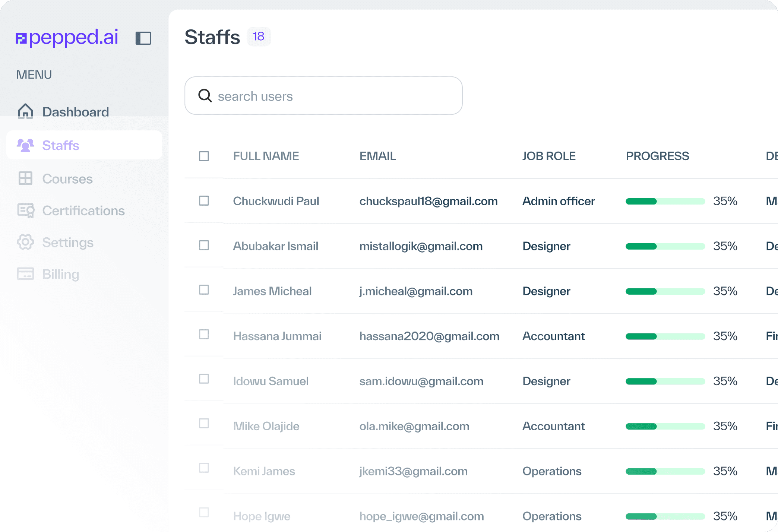Open the staff member named Abubakar Ismail
Screen dimensions: 778x532
(x=275, y=246)
